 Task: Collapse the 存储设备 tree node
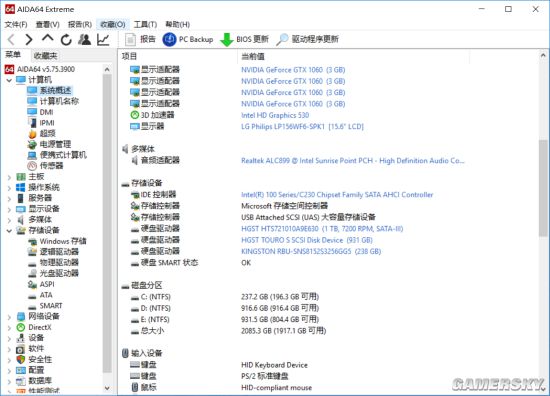(9, 231)
